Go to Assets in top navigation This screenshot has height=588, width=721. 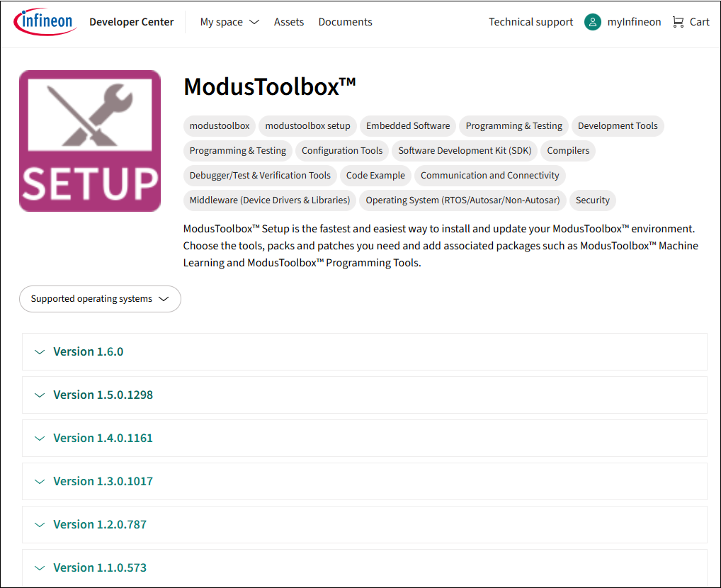[x=289, y=22]
